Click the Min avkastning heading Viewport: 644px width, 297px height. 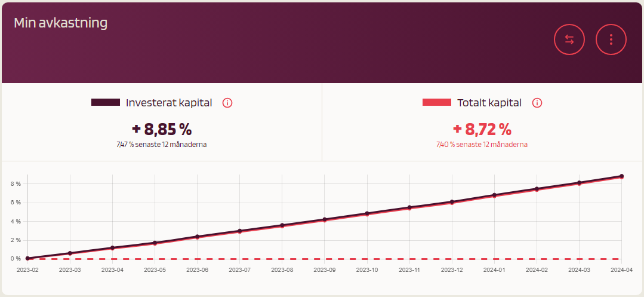(61, 23)
